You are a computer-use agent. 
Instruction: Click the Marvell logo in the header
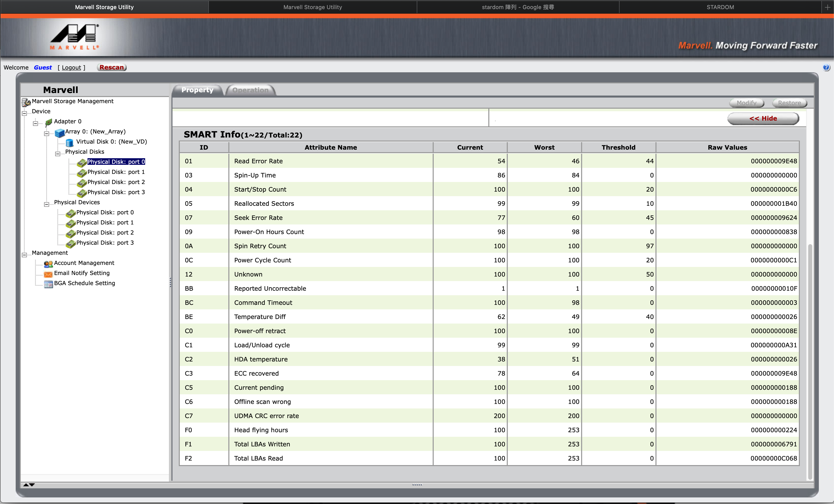click(75, 37)
